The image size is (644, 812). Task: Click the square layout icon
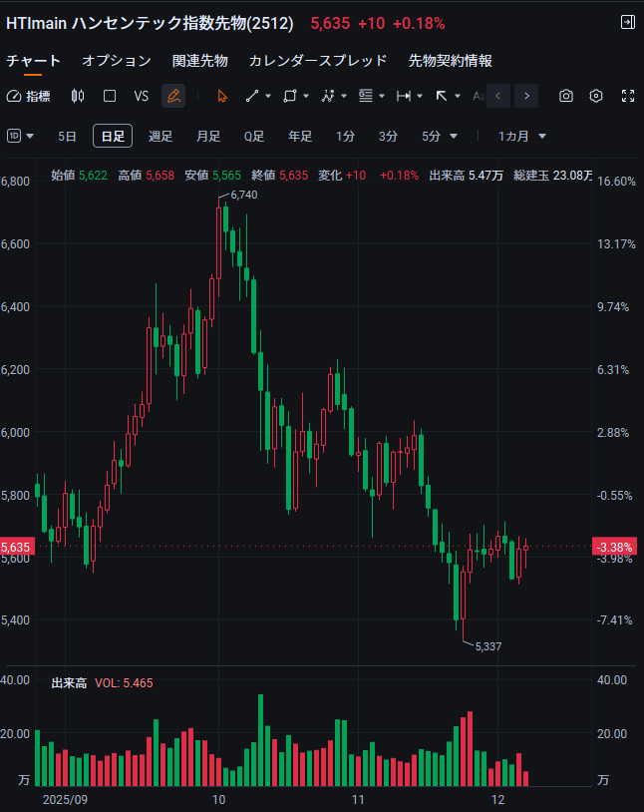click(110, 97)
